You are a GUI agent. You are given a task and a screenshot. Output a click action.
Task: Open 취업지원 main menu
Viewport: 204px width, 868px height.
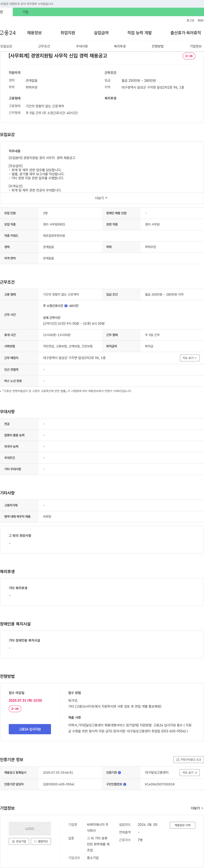[68, 33]
